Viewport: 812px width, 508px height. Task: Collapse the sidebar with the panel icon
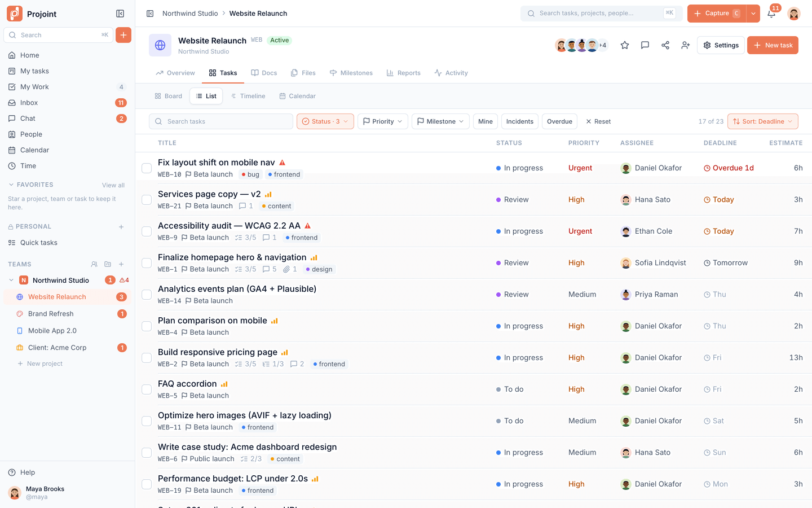tap(120, 14)
